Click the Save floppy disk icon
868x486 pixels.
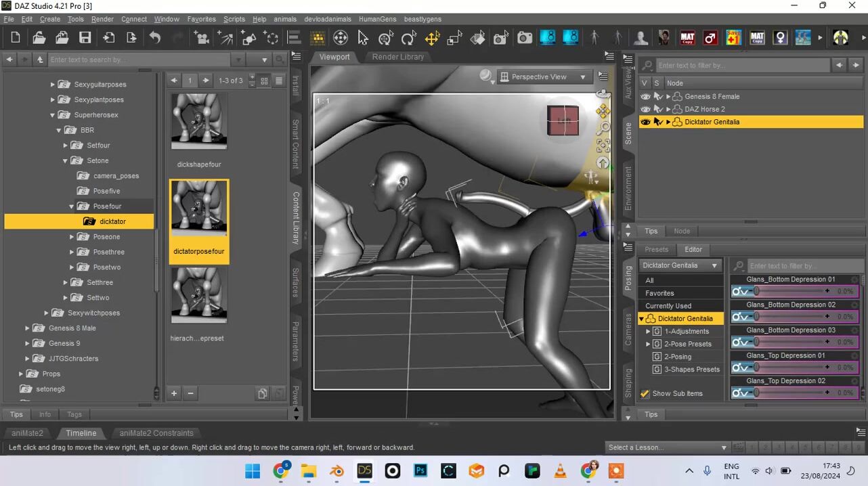tap(85, 38)
